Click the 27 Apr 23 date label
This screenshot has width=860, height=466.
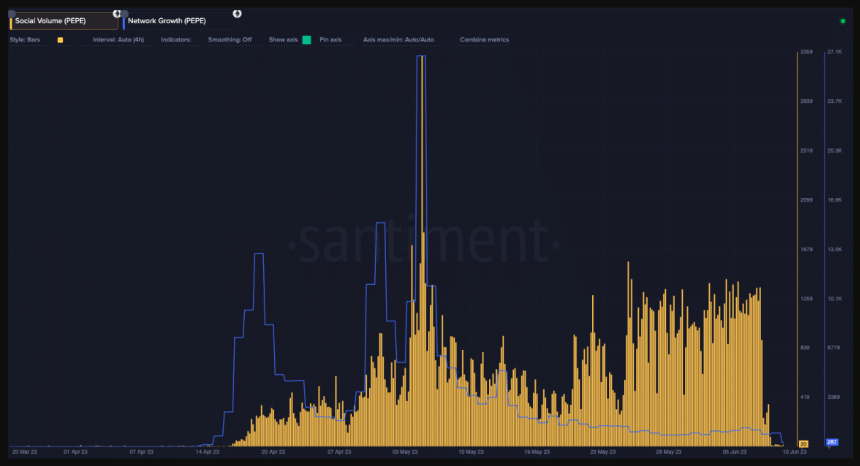339,452
